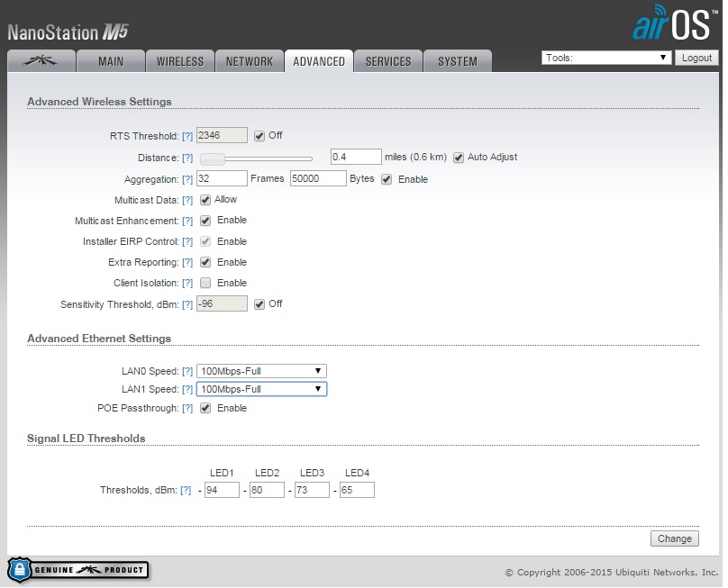Open help for Extra Reporting
Image resolution: width=728 pixels, height=588 pixels.
click(x=187, y=262)
